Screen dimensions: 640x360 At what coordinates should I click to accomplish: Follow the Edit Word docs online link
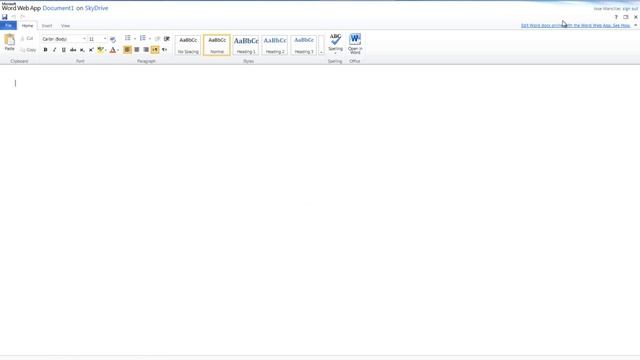click(x=575, y=25)
